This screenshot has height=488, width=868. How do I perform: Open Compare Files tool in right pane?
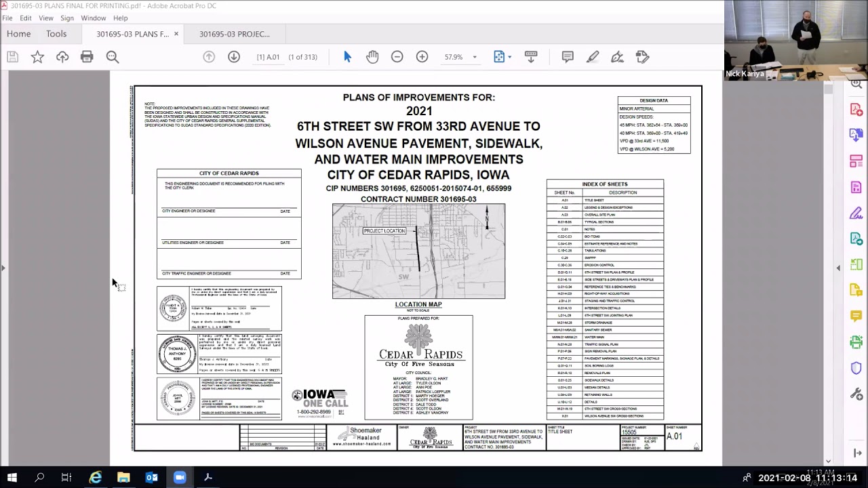pyautogui.click(x=856, y=264)
